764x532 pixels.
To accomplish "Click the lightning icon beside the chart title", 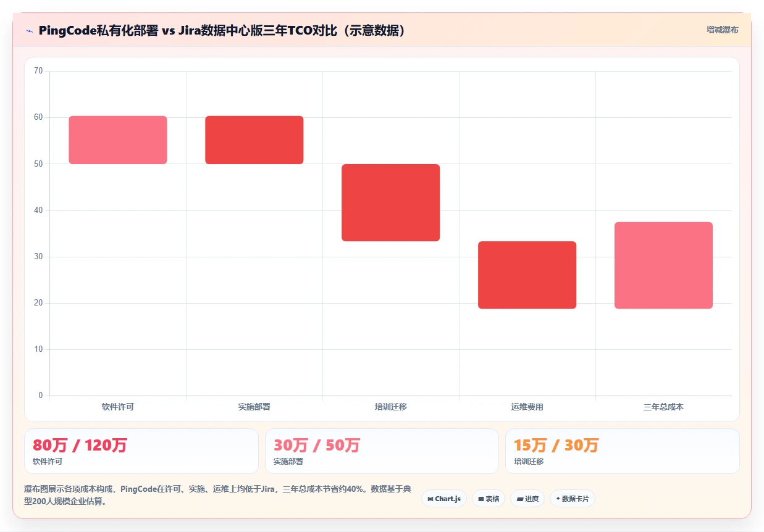I will tap(29, 31).
